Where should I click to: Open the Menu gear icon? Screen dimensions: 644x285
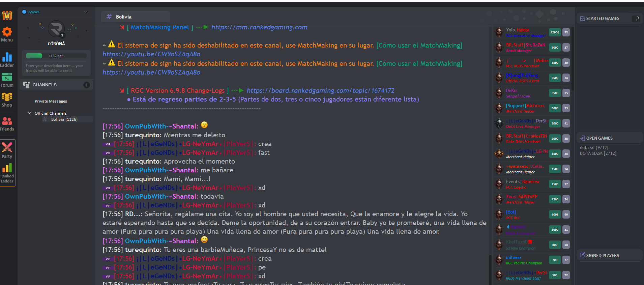click(x=7, y=32)
